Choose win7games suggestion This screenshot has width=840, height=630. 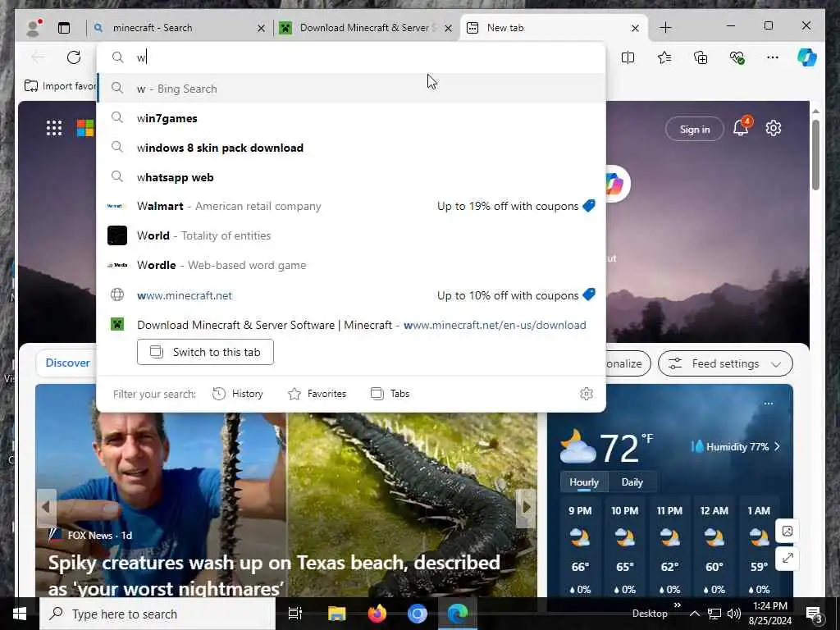(351, 118)
